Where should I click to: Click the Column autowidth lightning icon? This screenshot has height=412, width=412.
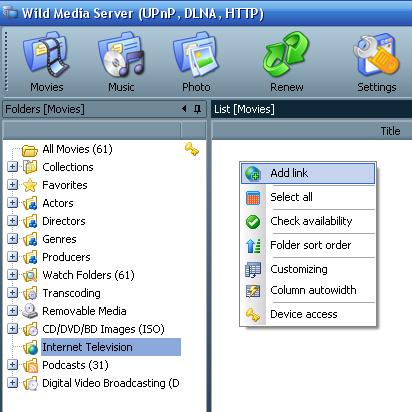253,291
